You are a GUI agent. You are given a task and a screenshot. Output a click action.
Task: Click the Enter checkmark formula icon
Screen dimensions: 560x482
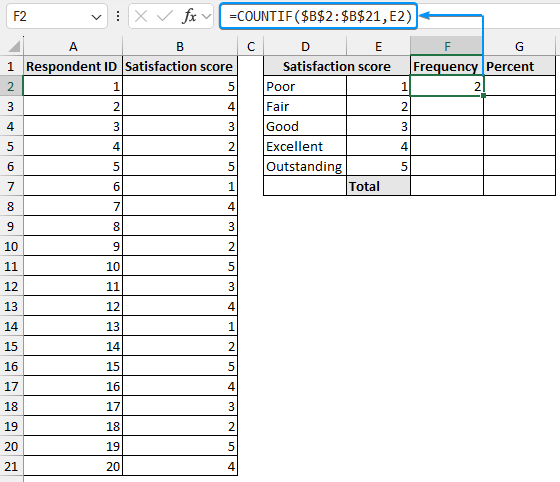[165, 16]
